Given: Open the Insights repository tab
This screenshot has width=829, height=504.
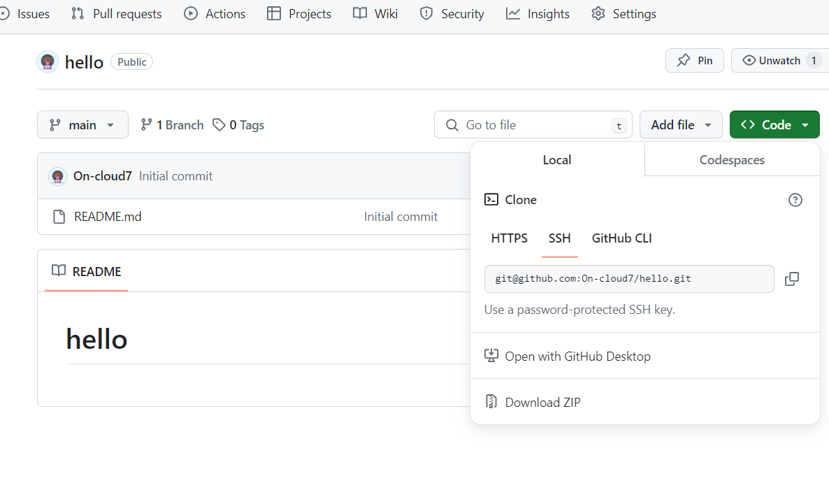Looking at the screenshot, I should 538,14.
